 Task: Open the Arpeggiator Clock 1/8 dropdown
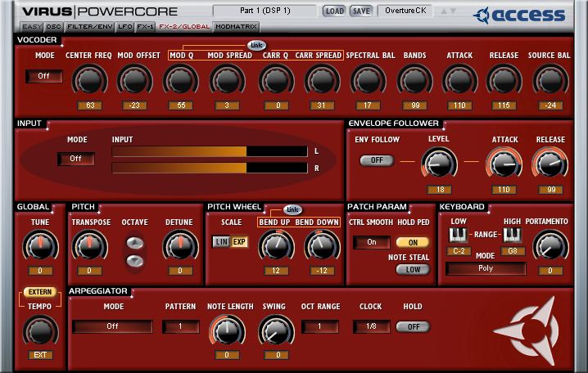[371, 326]
